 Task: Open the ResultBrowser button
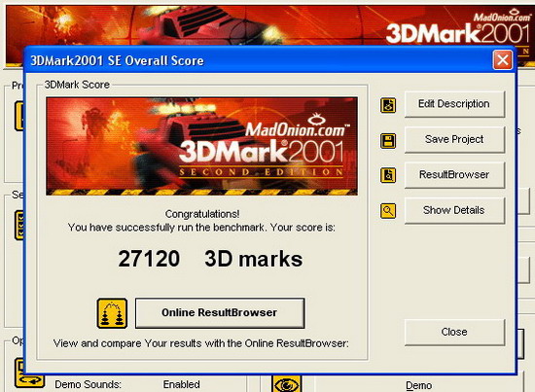[x=454, y=175]
